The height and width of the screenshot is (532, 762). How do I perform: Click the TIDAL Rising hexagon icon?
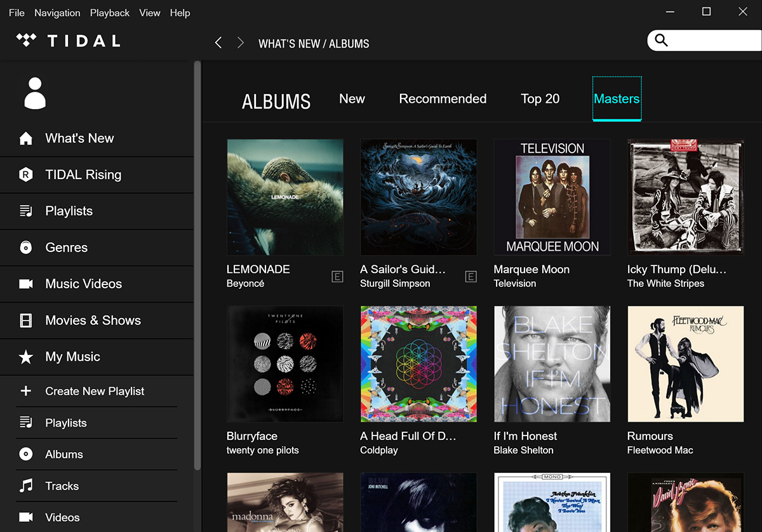click(x=26, y=175)
